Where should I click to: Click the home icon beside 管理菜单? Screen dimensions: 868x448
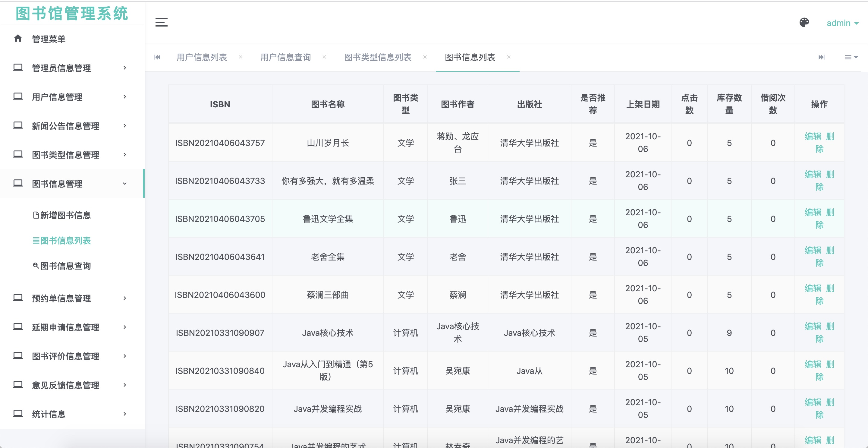tap(18, 38)
